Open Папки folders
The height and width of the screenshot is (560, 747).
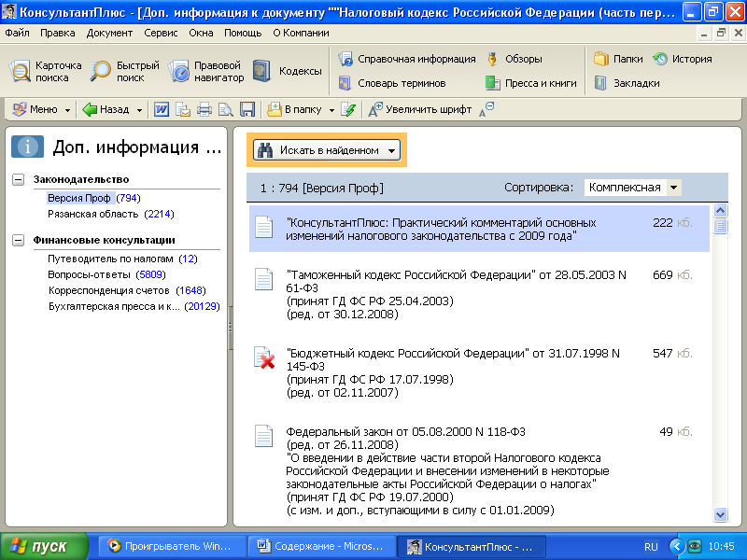(x=618, y=59)
